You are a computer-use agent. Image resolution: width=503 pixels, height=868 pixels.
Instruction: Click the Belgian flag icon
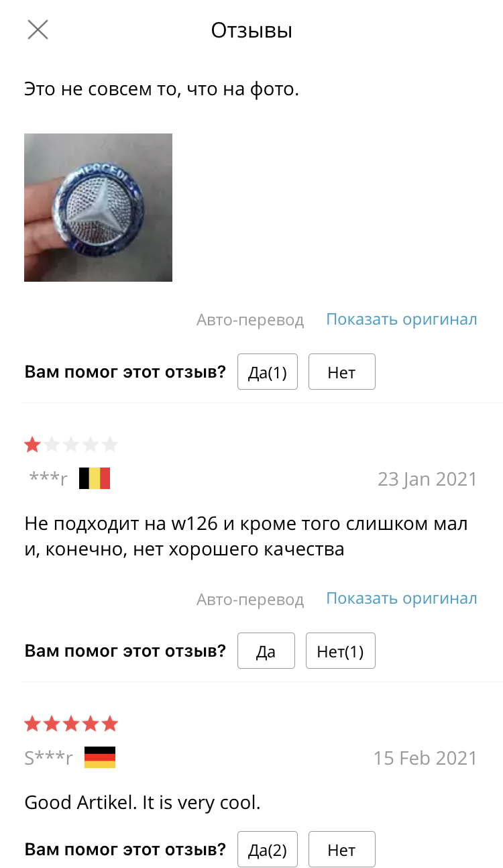tap(95, 478)
